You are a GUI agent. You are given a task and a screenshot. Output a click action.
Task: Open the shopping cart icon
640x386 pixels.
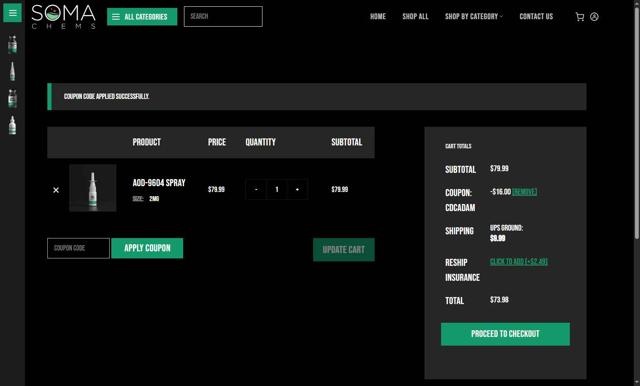[580, 17]
